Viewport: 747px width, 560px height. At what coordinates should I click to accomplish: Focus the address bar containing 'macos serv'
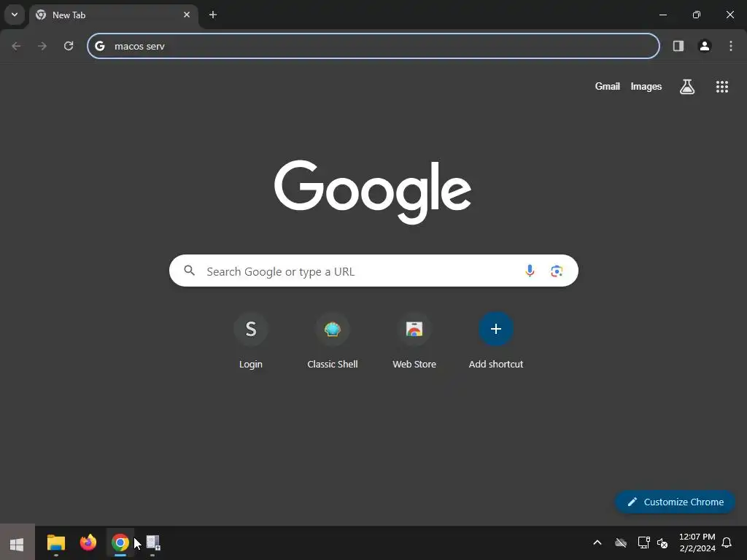373,46
